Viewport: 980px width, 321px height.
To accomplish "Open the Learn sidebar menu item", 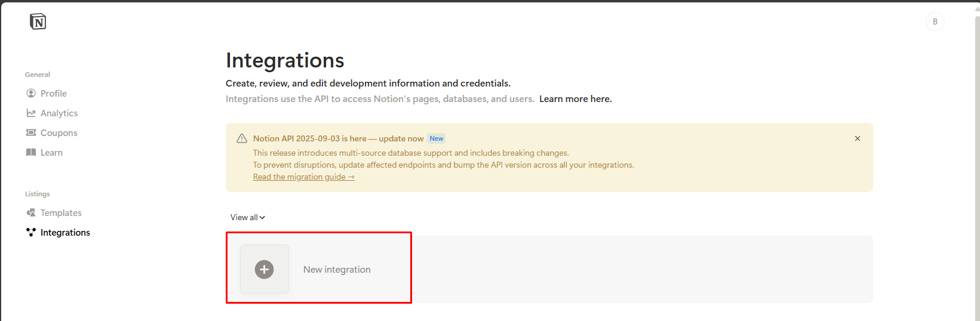I will (51, 152).
